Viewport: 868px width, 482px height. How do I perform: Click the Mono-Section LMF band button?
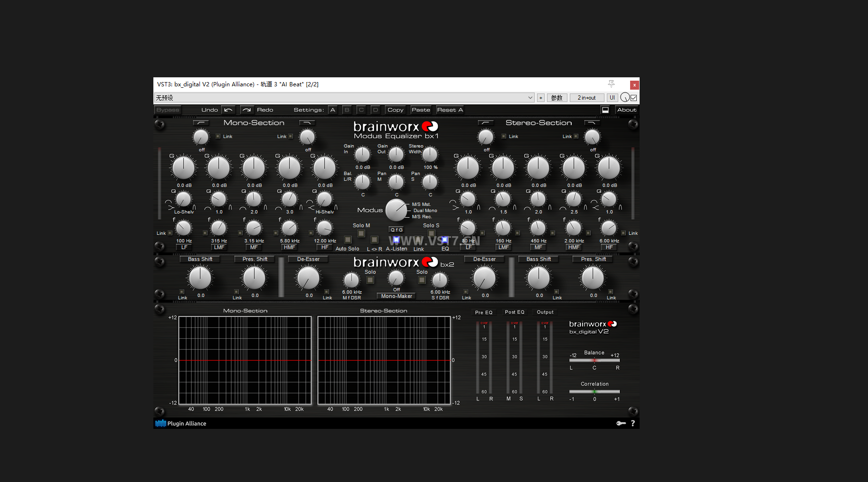coord(219,247)
